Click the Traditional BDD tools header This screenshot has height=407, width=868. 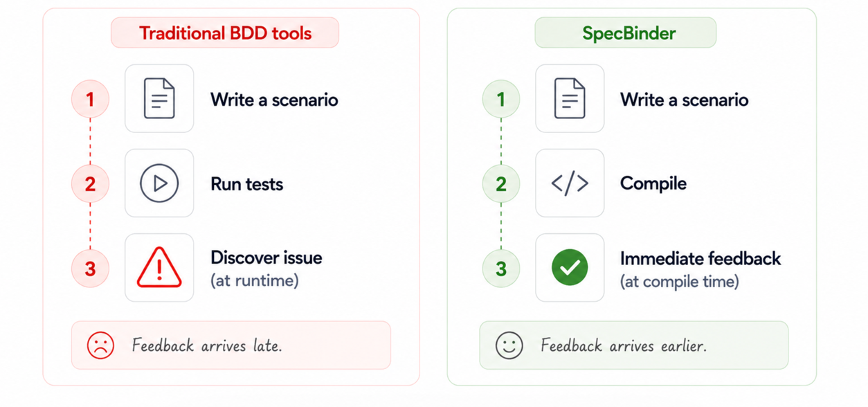click(x=225, y=33)
